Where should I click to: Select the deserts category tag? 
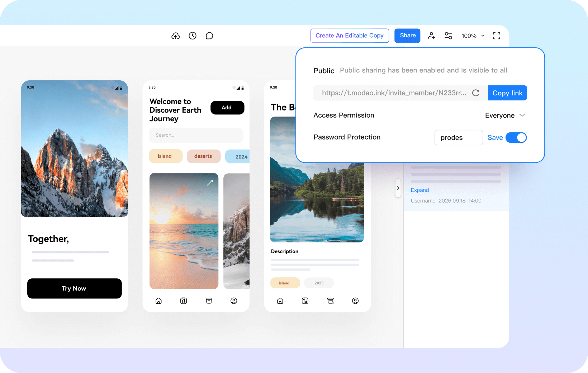[203, 156]
